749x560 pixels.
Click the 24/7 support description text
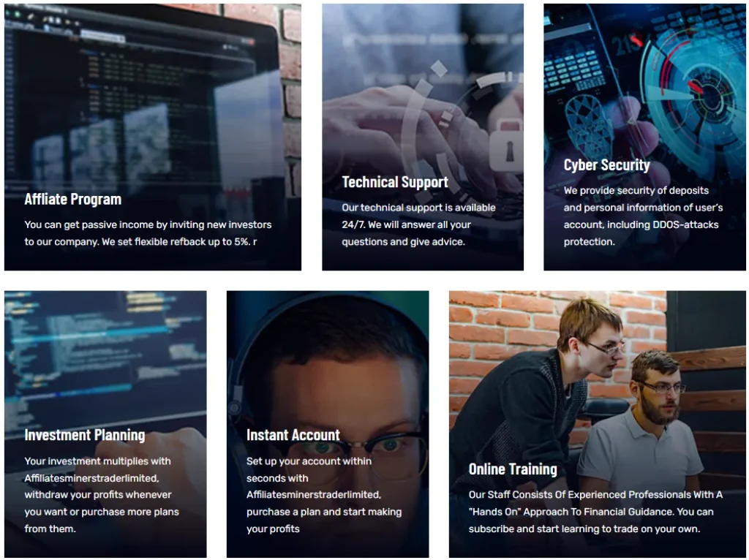[x=418, y=224]
